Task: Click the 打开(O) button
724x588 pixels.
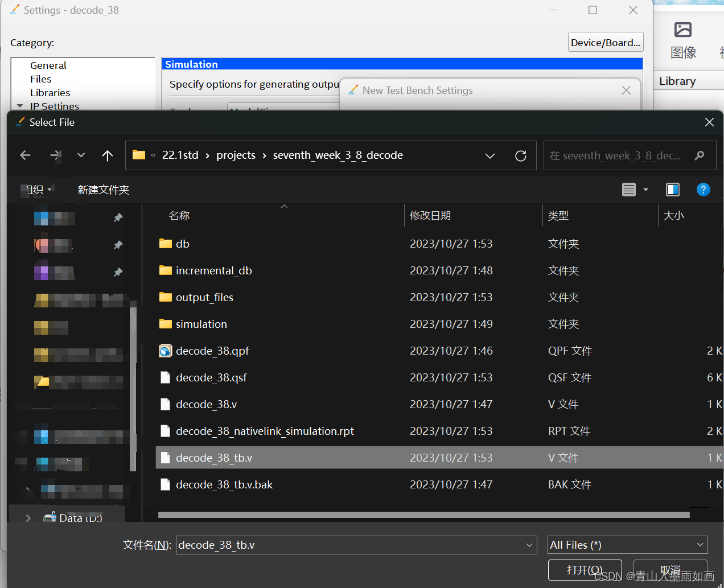Action: (585, 570)
